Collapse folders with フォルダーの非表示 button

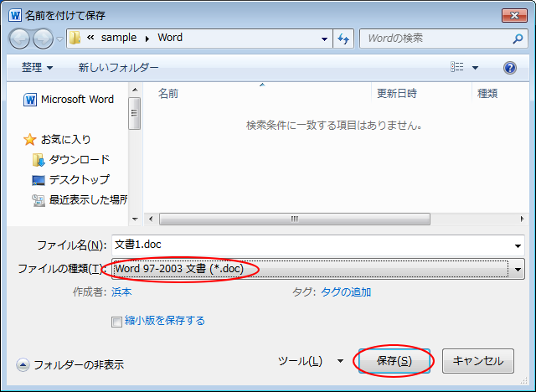pos(70,365)
